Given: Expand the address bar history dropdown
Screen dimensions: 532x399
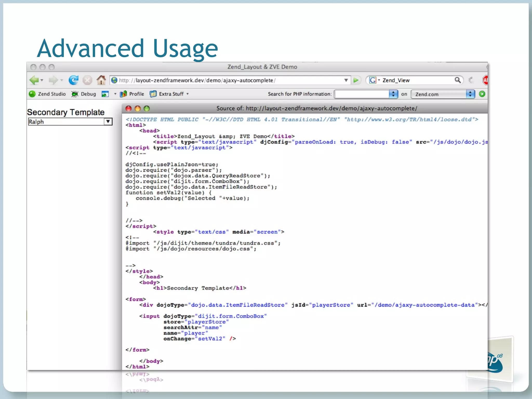Looking at the screenshot, I should click(346, 80).
